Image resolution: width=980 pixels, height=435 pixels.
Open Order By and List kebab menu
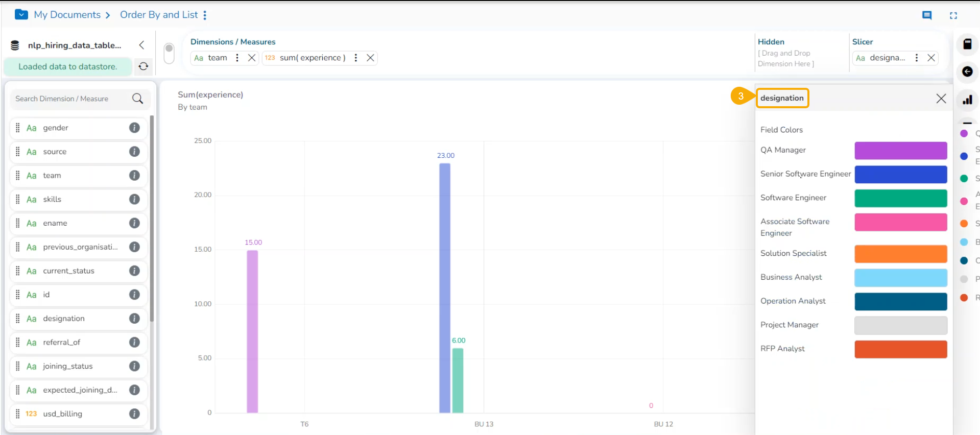(205, 15)
